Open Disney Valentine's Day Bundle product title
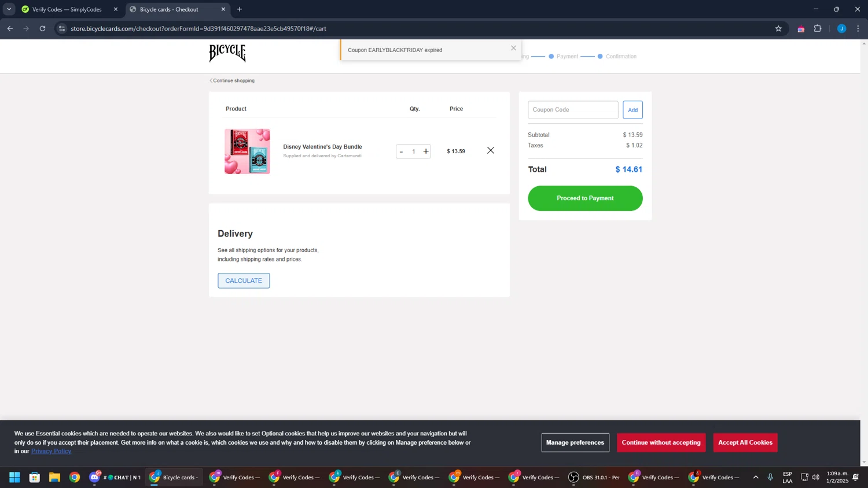Image resolution: width=868 pixels, height=488 pixels. 322,147
